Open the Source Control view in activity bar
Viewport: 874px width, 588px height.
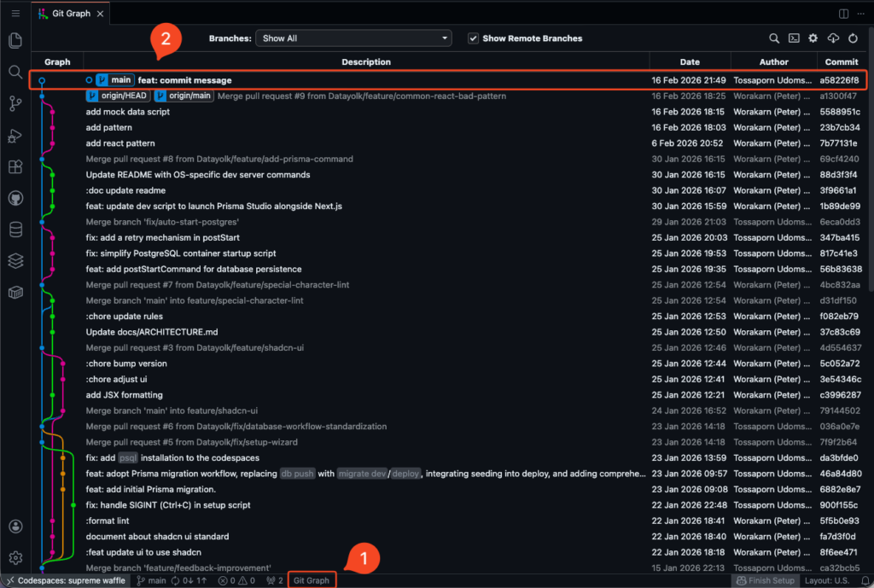pyautogui.click(x=15, y=103)
